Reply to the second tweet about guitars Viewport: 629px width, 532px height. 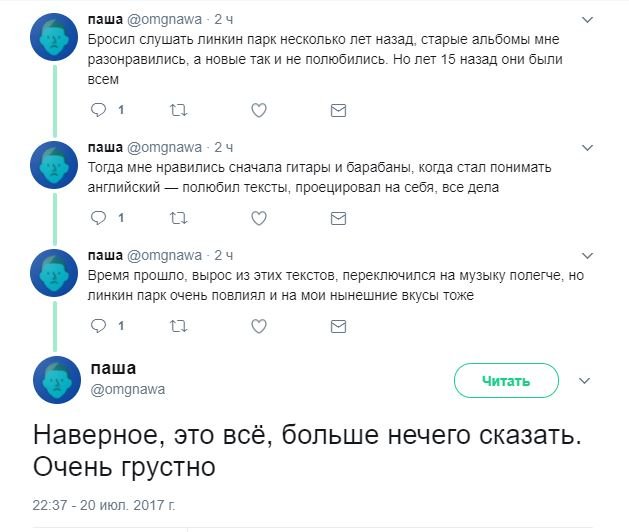point(99,218)
